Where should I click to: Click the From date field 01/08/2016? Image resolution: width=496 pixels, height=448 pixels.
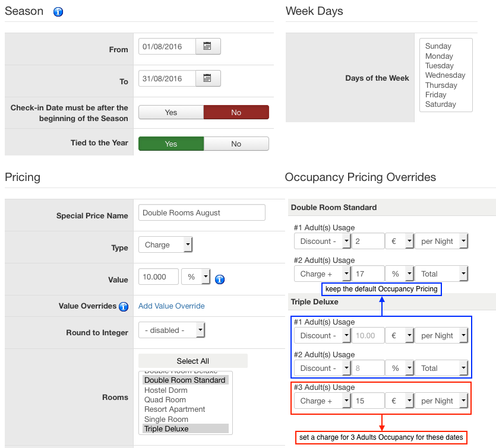coord(167,46)
